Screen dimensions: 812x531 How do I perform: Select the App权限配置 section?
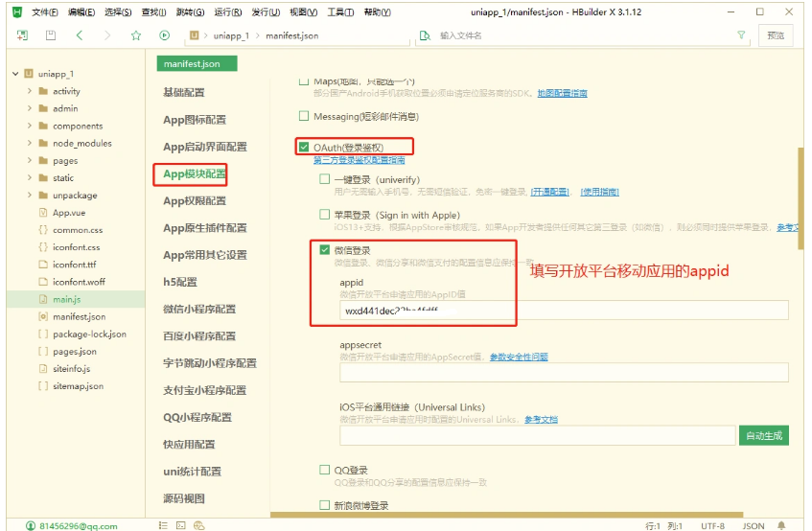coord(195,201)
